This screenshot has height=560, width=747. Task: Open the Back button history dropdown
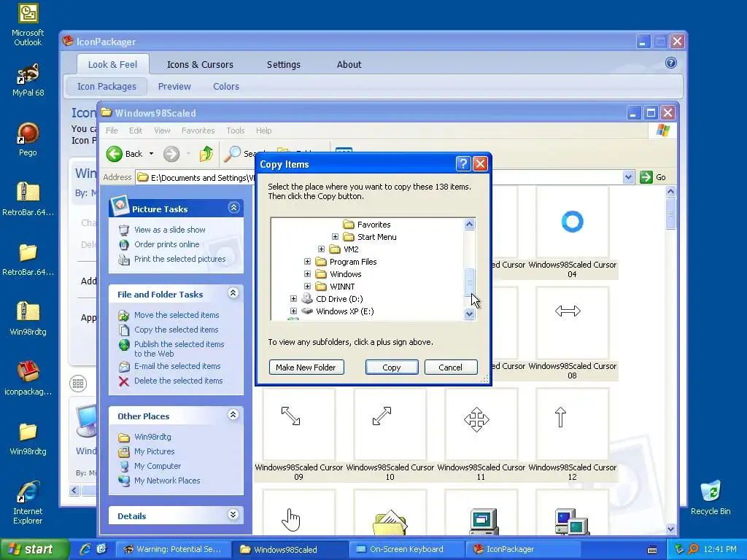tap(151, 154)
